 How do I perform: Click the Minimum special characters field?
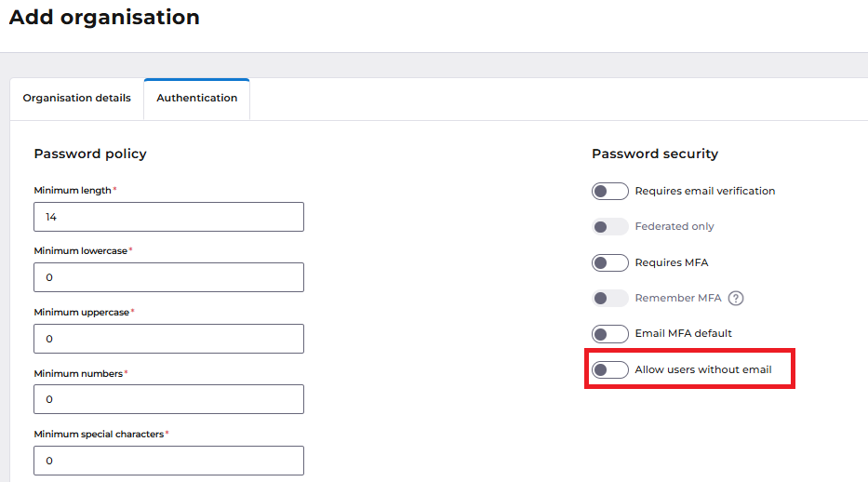pos(168,461)
